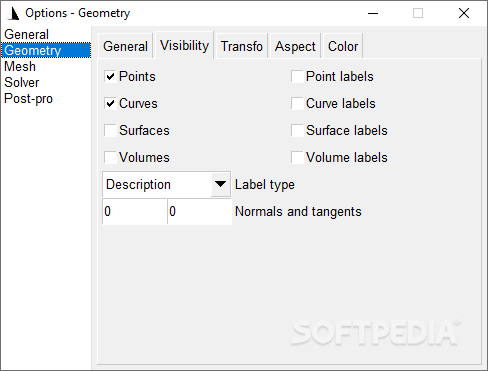488x371 pixels.
Task: Select Post-pro in the left options list
Action: (x=46, y=98)
